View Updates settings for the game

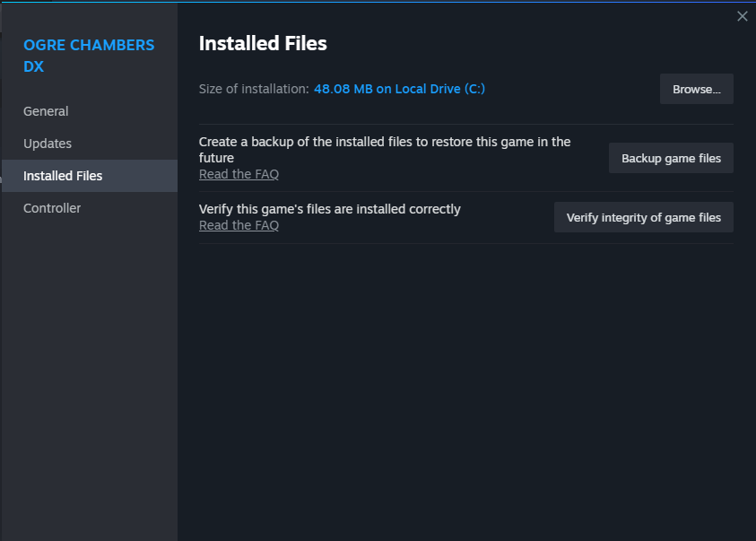[48, 143]
